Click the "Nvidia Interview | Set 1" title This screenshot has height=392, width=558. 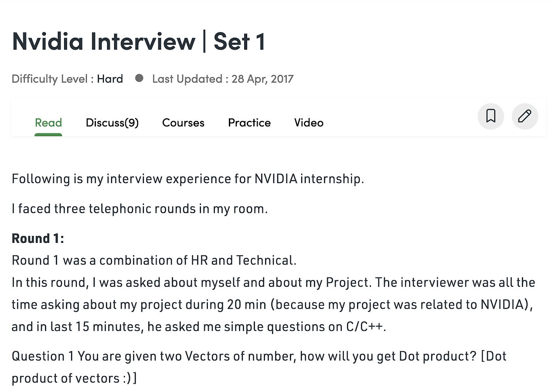pyautogui.click(x=138, y=41)
